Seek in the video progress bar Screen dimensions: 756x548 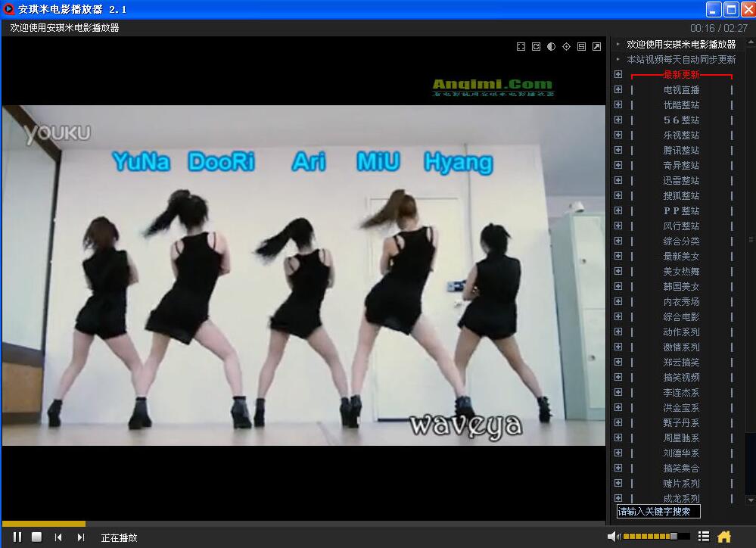click(303, 523)
